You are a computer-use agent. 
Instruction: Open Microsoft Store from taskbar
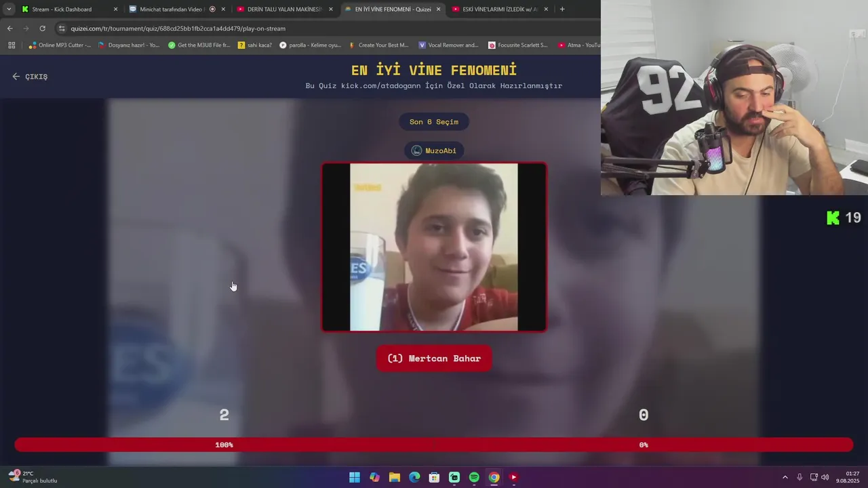(x=434, y=477)
